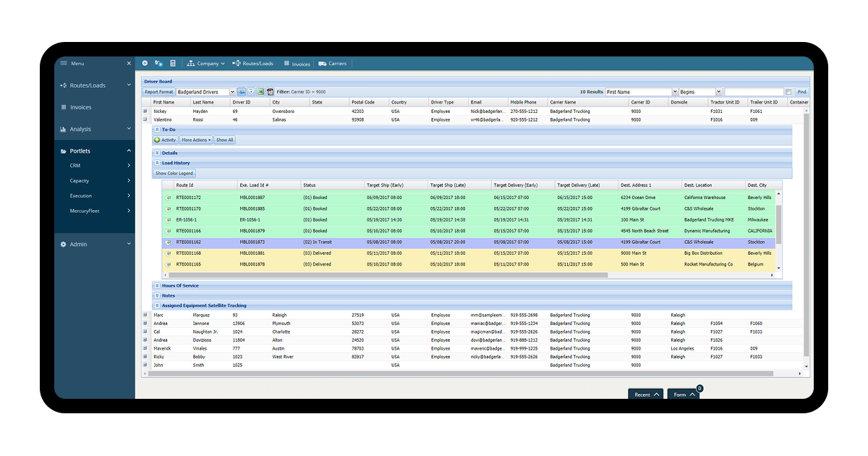The image size is (868, 456).
Task: Click the search text input field
Action: coord(754,93)
